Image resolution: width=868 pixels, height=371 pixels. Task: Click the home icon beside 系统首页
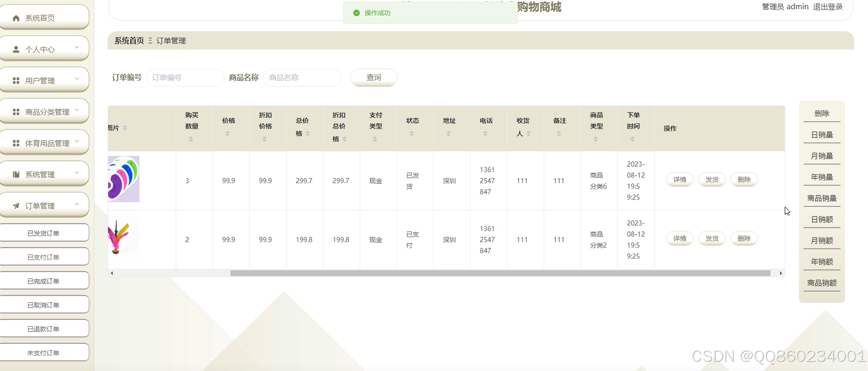coord(16,18)
